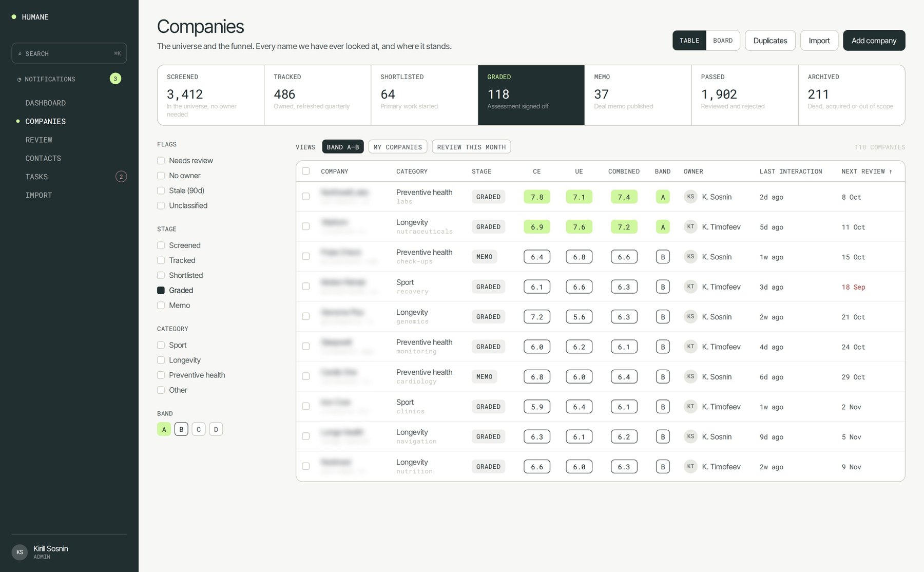Select the Band A–B view
This screenshot has width=924, height=572.
point(343,147)
